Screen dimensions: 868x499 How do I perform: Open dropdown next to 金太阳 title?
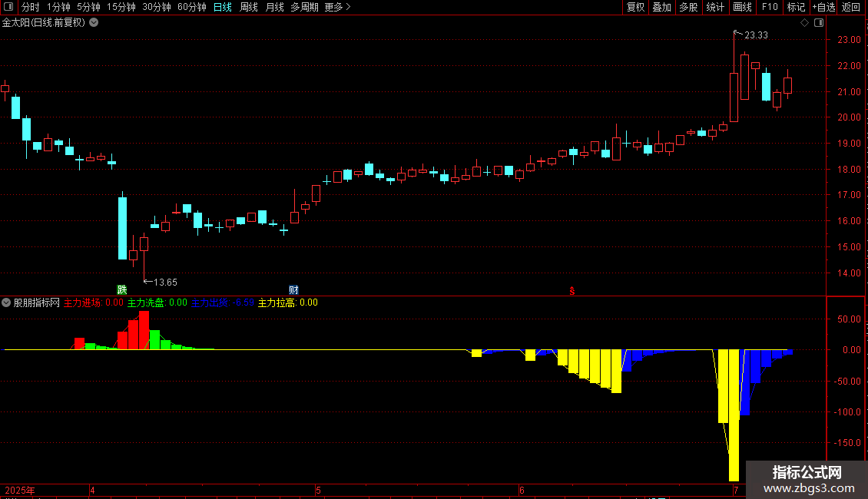pyautogui.click(x=94, y=23)
